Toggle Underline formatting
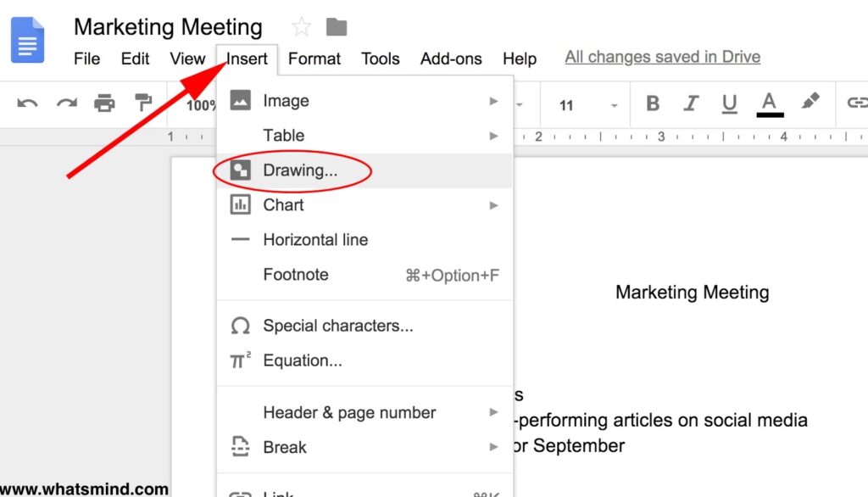 (x=730, y=104)
